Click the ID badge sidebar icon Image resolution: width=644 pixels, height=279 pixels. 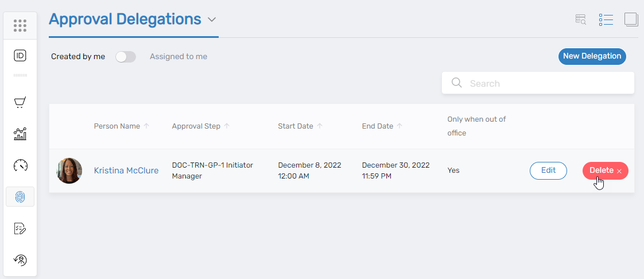[x=20, y=56]
